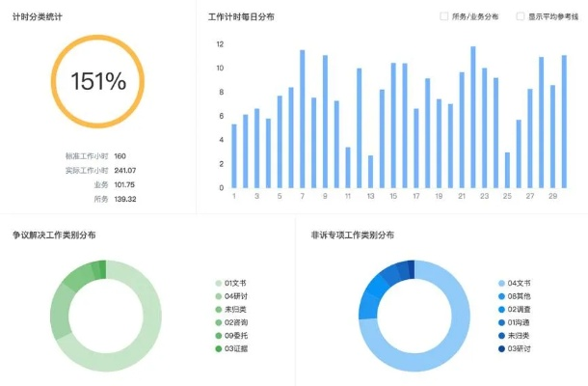Click the 01文书 green legend dot
The height and width of the screenshot is (386, 588).
217,284
